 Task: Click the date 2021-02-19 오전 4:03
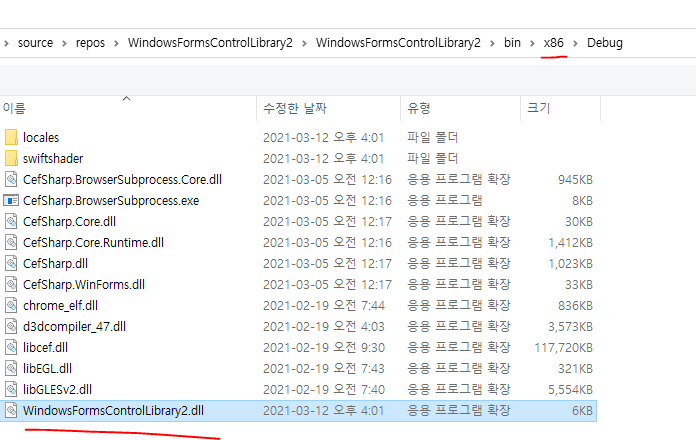(x=324, y=327)
